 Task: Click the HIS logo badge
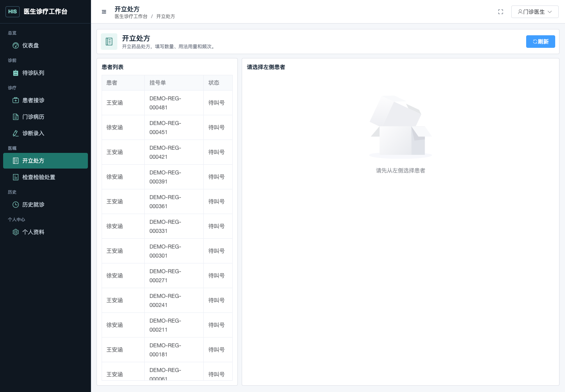tap(13, 12)
